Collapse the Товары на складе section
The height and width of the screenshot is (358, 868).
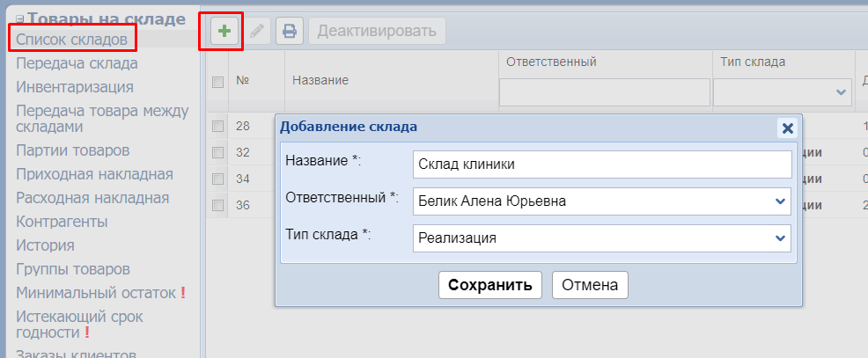point(20,18)
